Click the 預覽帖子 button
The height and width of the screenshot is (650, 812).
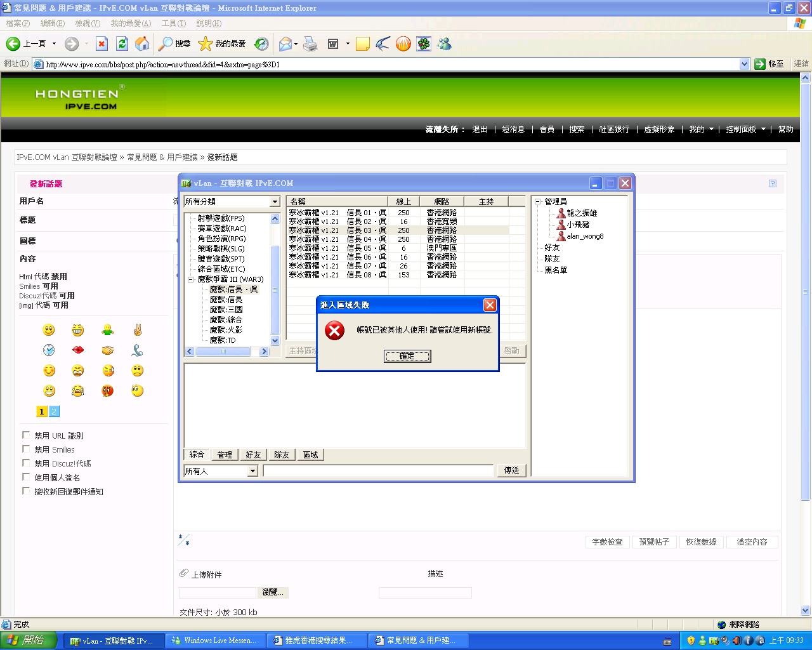pyautogui.click(x=654, y=542)
